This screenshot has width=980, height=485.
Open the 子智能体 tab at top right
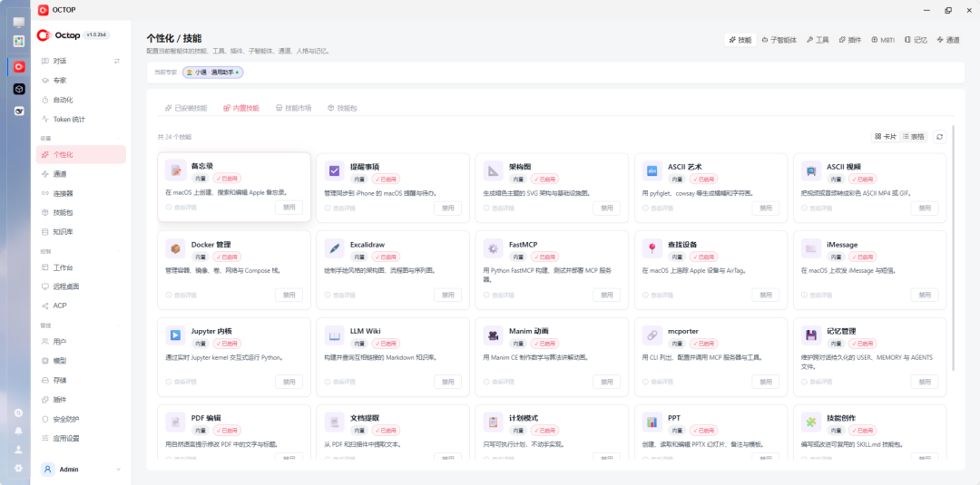[x=779, y=39]
